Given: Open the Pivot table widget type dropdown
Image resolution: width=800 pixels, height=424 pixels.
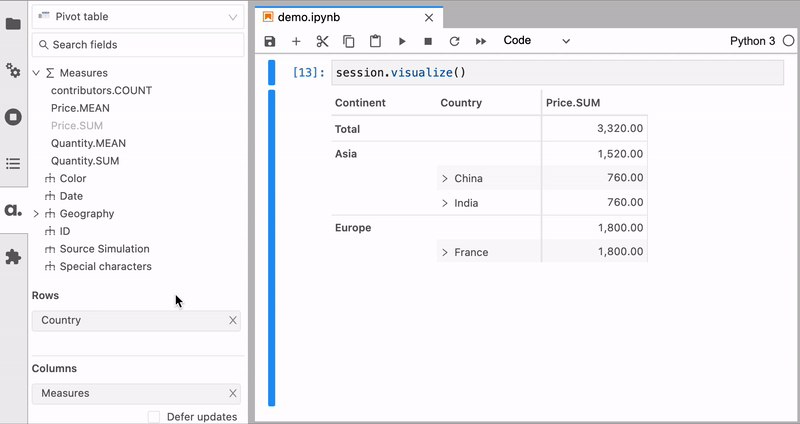Looking at the screenshot, I should pyautogui.click(x=137, y=17).
